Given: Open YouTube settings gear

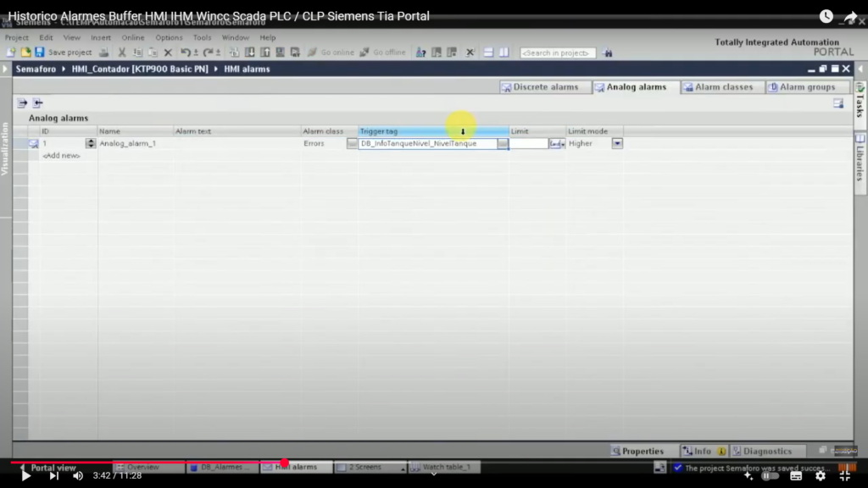Looking at the screenshot, I should coord(821,475).
